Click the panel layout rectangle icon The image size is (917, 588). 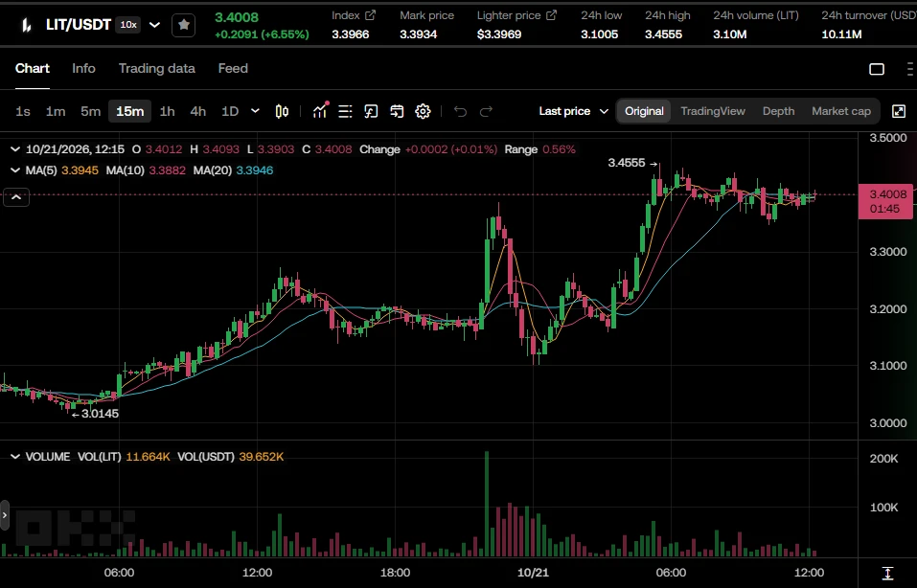877,69
